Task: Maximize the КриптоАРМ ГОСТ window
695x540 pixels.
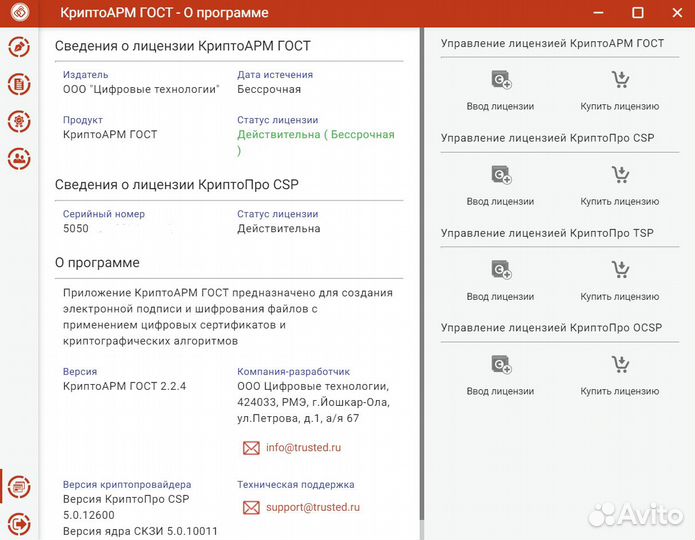Action: click(637, 12)
